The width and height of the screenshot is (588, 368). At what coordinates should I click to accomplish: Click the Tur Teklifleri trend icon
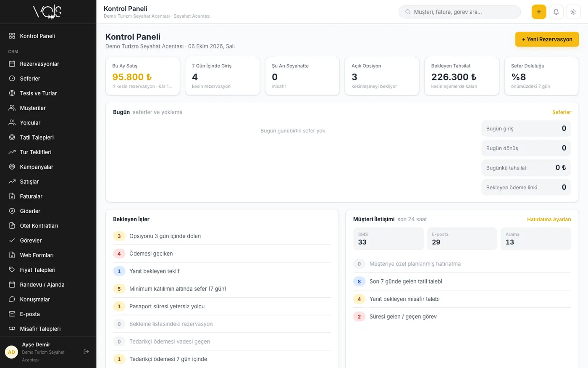pyautogui.click(x=12, y=152)
